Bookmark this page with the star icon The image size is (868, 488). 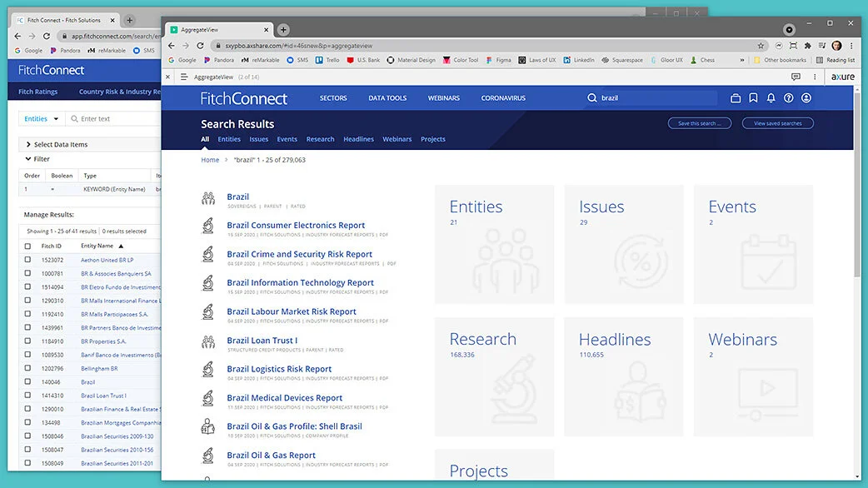(x=761, y=46)
